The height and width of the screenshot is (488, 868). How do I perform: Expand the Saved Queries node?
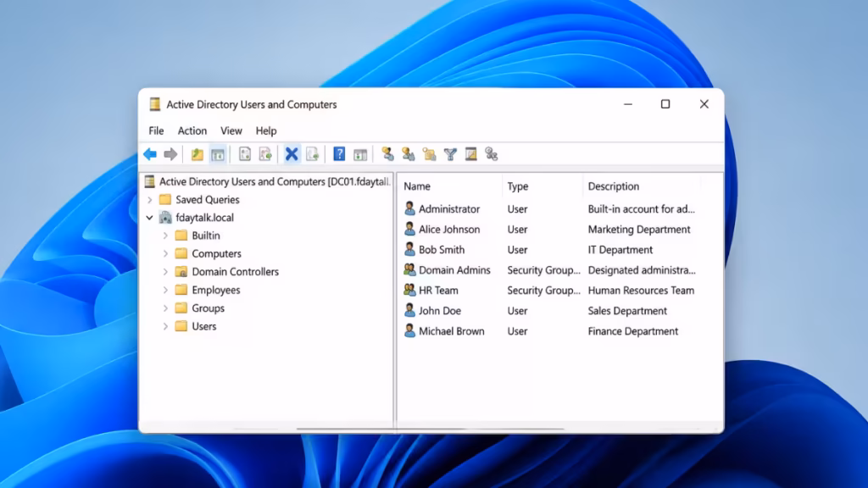(x=149, y=200)
